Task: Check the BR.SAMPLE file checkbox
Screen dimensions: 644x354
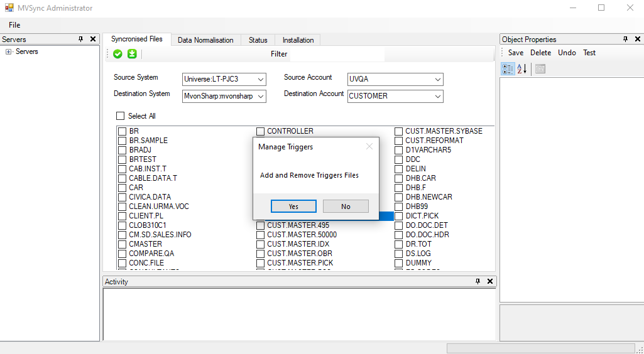Action: tap(122, 141)
